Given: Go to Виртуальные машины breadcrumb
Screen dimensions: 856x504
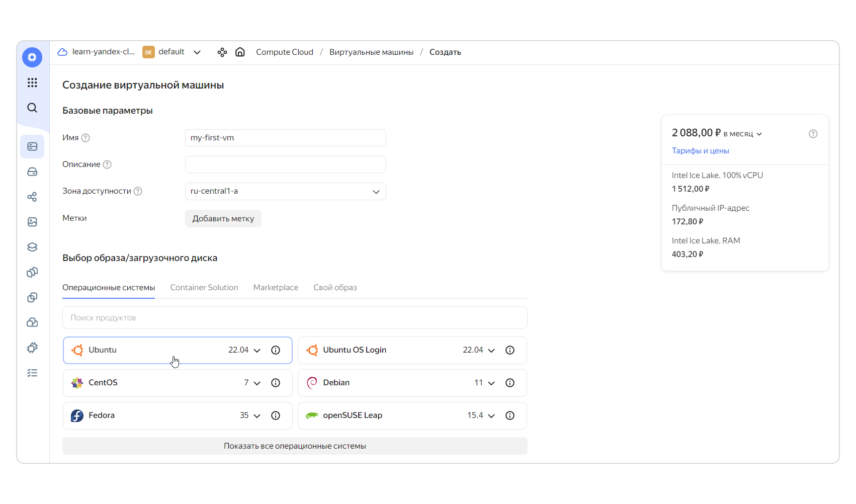Looking at the screenshot, I should [x=371, y=52].
